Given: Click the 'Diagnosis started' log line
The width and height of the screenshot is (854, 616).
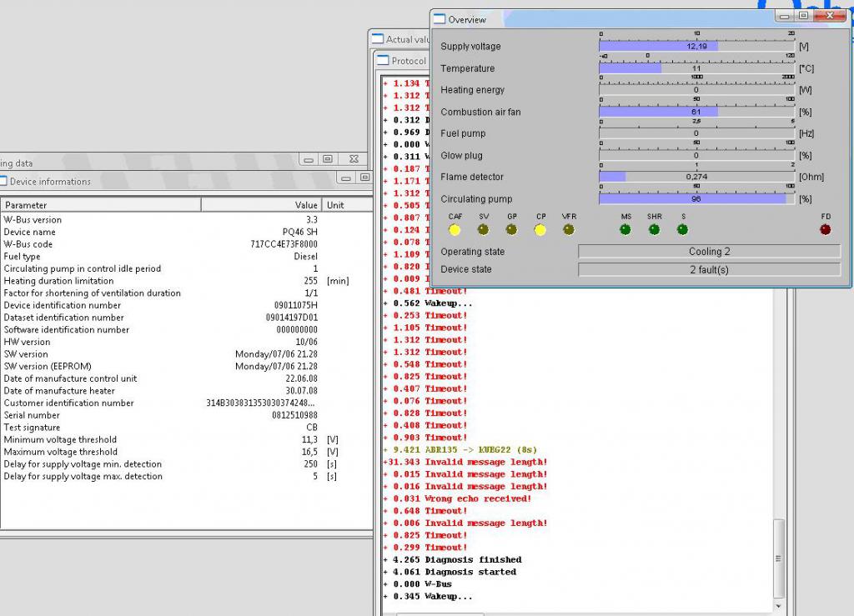Looking at the screenshot, I should coord(450,572).
